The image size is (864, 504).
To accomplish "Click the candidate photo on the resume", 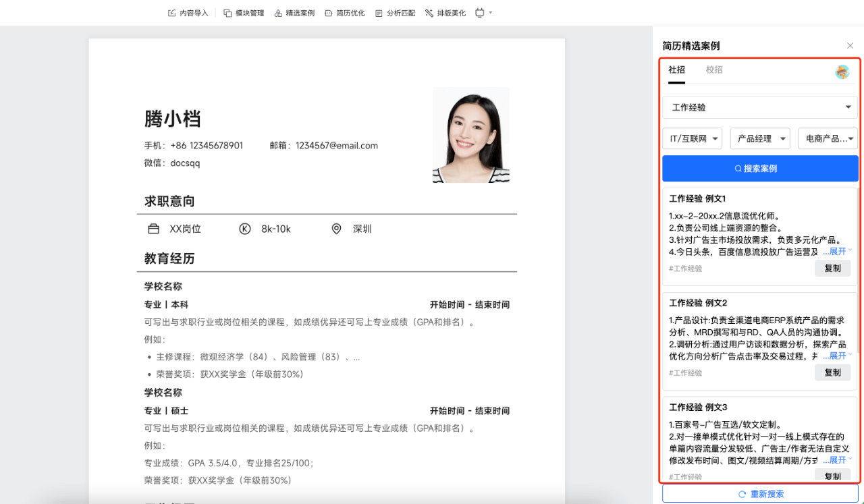I will point(470,134).
